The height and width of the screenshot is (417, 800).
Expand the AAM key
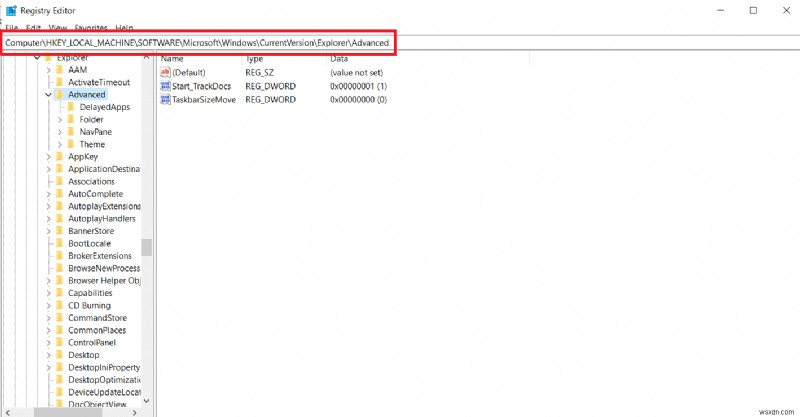[x=48, y=70]
